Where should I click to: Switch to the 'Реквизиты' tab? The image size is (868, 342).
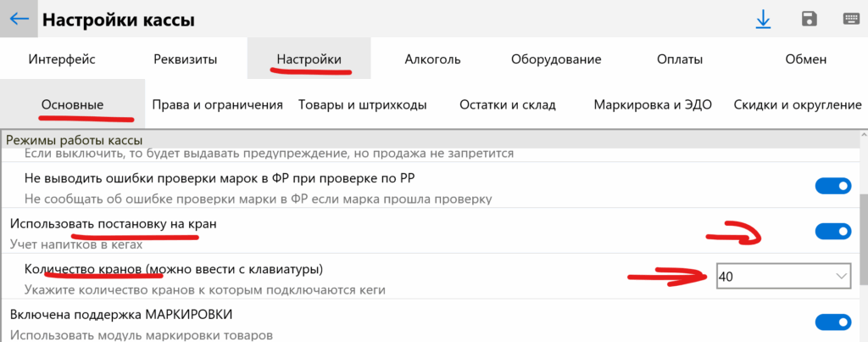186,59
